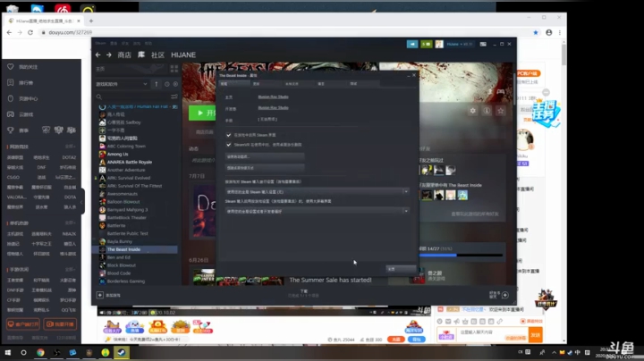Click the HiJane profile avatar in Steam
Screen dimensions: 644x361
pyautogui.click(x=439, y=44)
